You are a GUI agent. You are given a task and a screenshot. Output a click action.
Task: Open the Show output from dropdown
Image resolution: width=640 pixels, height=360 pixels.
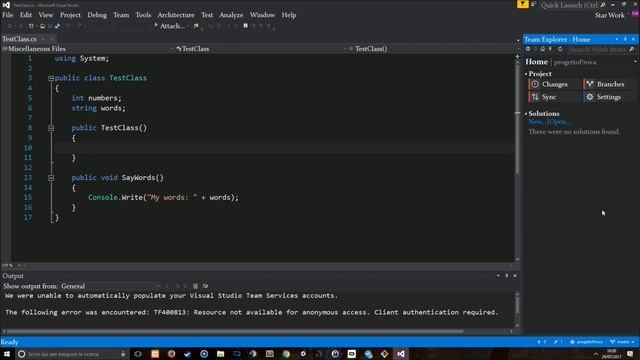click(110, 286)
